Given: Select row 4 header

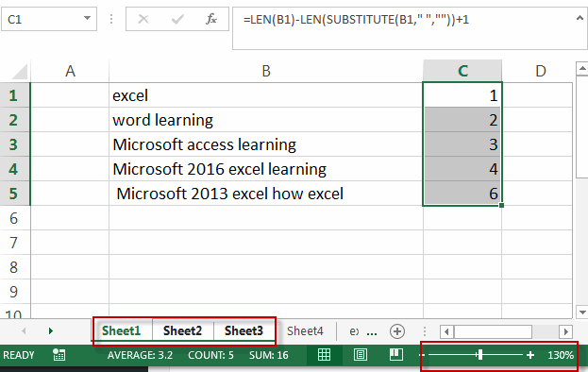Looking at the screenshot, I should tap(13, 169).
